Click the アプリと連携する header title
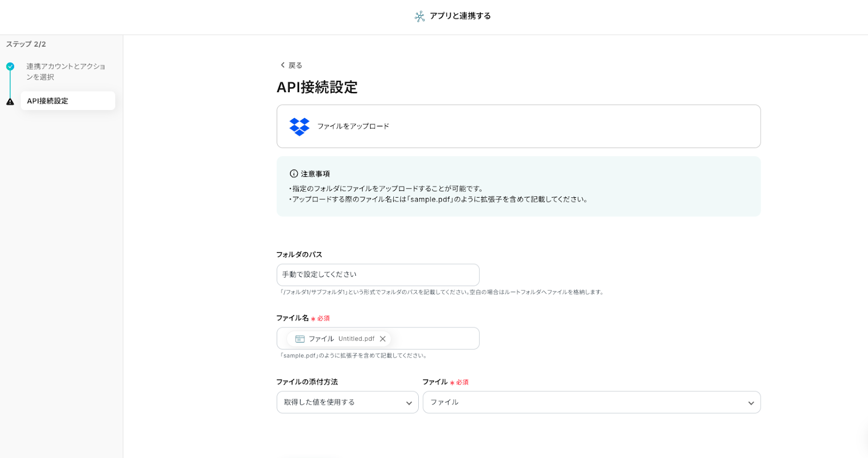The height and width of the screenshot is (458, 868). 460,16
